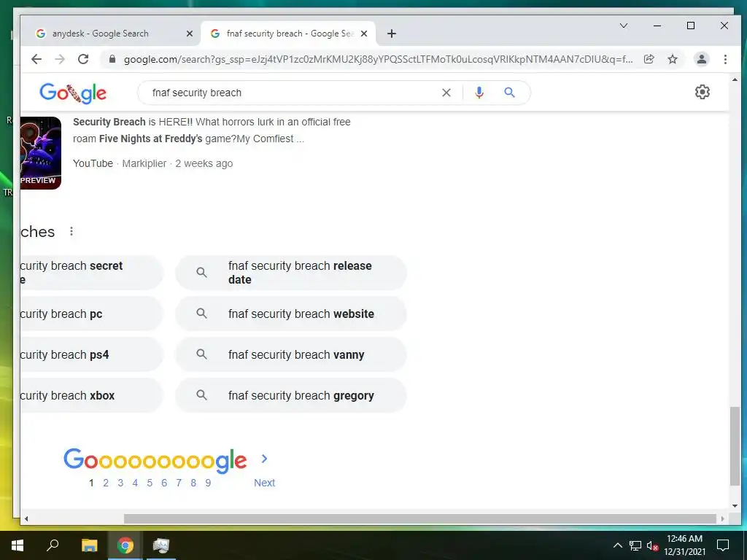Open the Chrome profile avatar

pos(701,59)
